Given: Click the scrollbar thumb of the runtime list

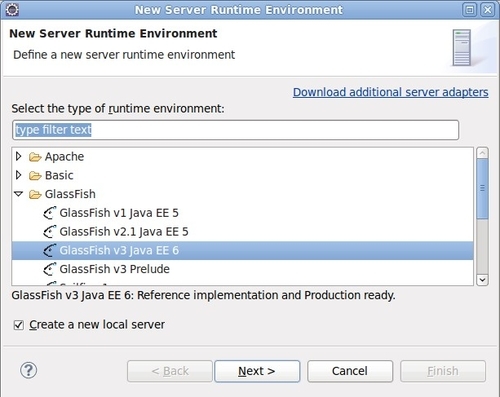Looking at the screenshot, I should (482, 189).
